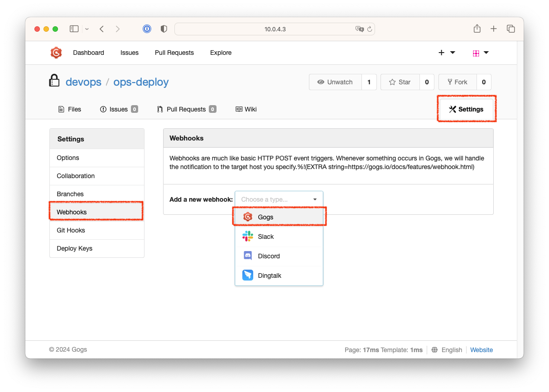
Task: Switch to the repository Pull Requests tab
Action: point(186,109)
